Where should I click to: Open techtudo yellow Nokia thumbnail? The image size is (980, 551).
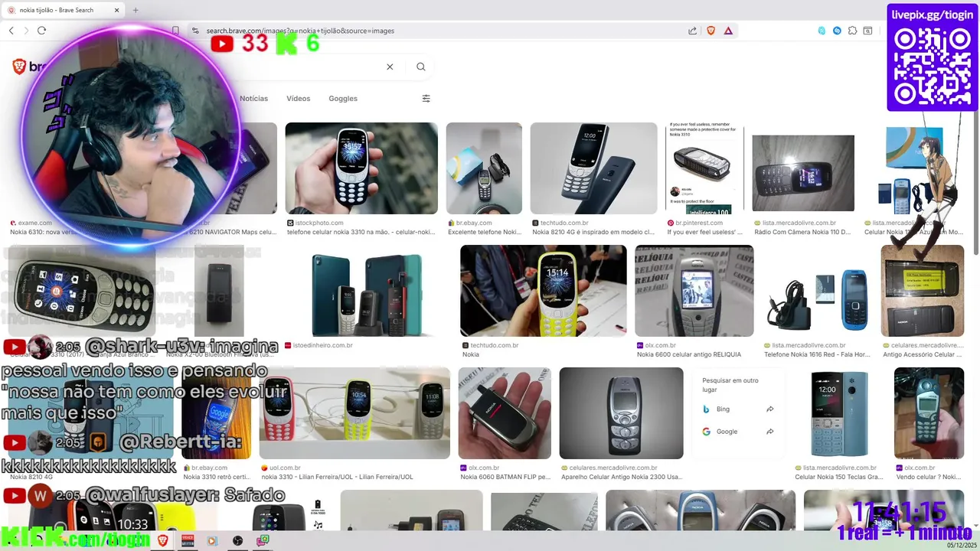(543, 291)
